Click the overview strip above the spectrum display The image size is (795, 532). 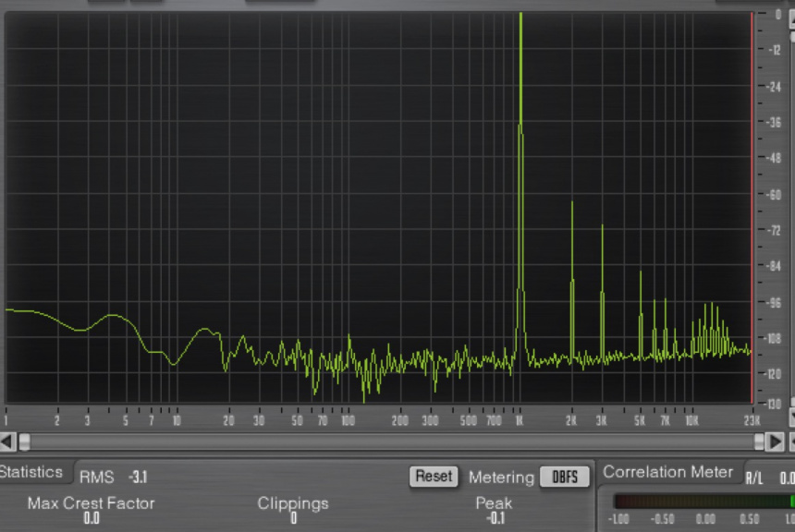click(397, 3)
